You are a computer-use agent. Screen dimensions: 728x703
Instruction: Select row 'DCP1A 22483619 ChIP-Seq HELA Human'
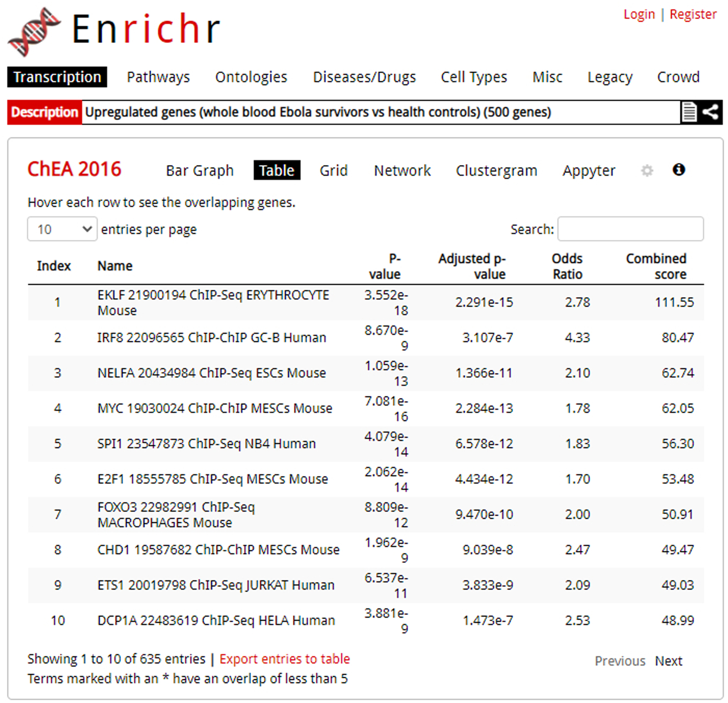[x=366, y=621]
